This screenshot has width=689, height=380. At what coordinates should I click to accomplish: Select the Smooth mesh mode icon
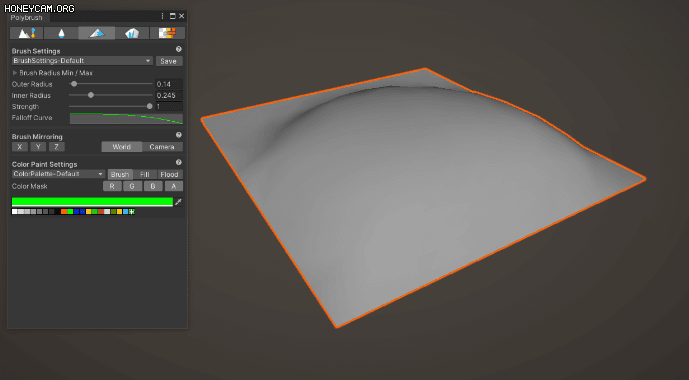(x=61, y=33)
